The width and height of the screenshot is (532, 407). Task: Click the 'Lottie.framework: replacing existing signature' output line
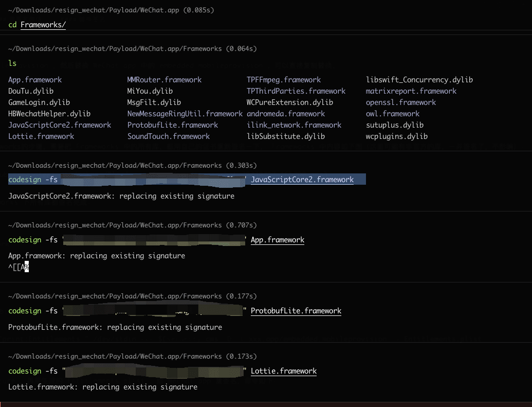(x=103, y=387)
